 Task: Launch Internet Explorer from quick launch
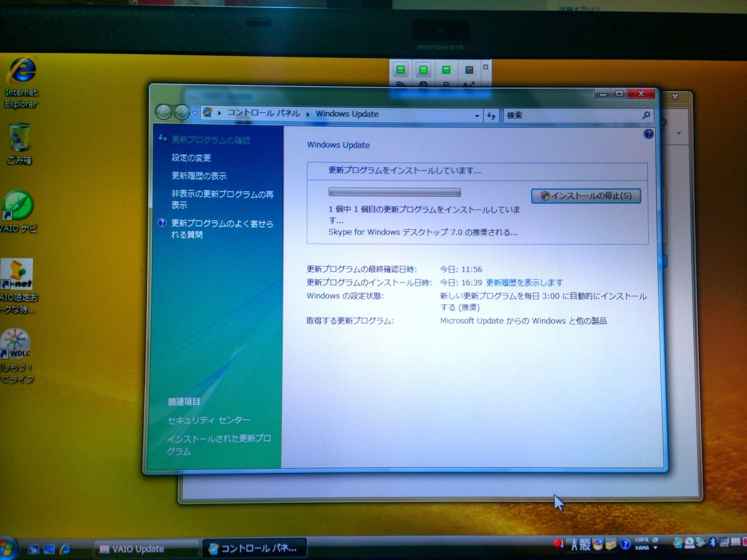(65, 549)
